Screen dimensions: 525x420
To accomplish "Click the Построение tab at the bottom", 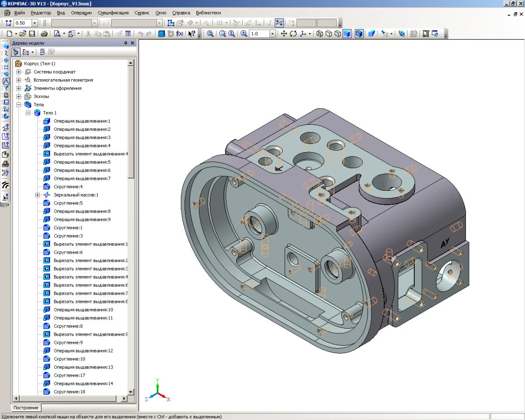I will pos(26,408).
